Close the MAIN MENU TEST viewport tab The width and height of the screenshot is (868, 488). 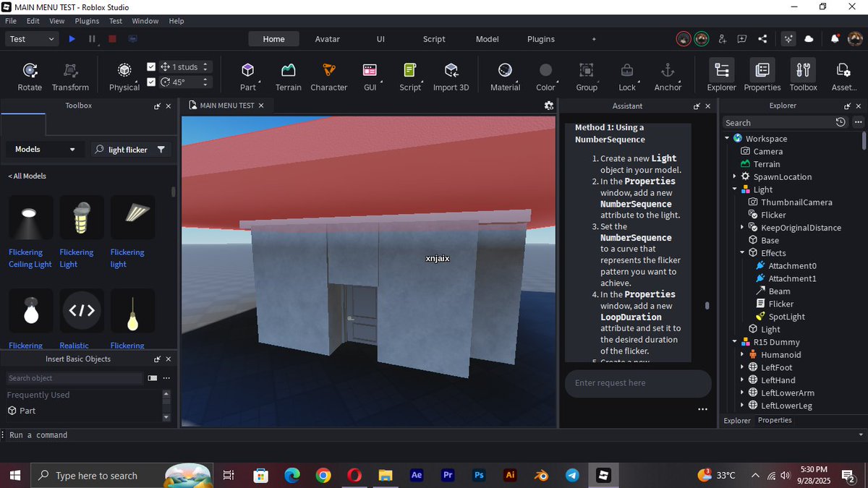(x=261, y=106)
